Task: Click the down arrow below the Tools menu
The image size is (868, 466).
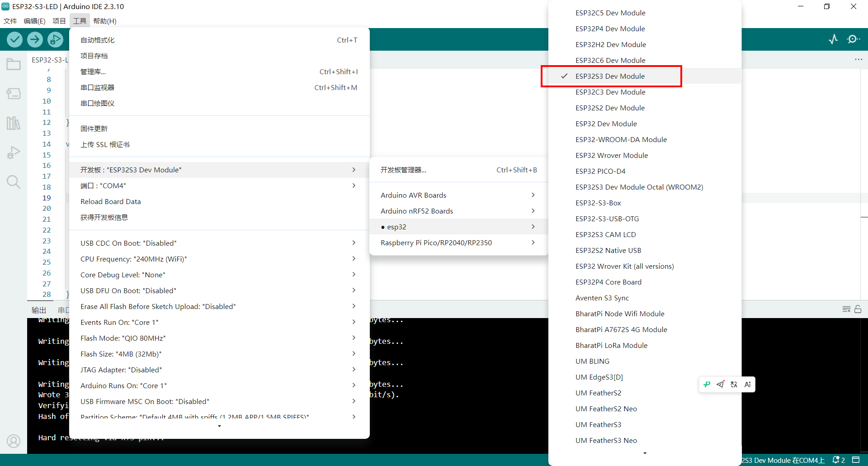Action: click(x=219, y=426)
